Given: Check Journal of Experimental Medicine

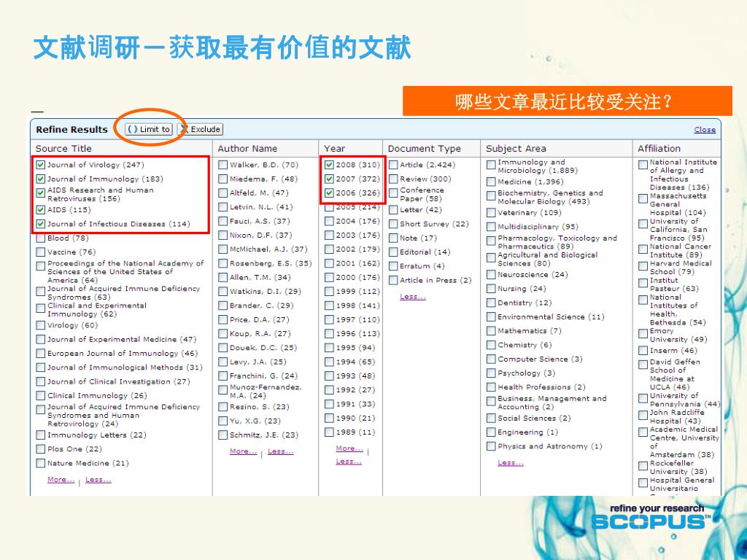Looking at the screenshot, I should coord(41,340).
